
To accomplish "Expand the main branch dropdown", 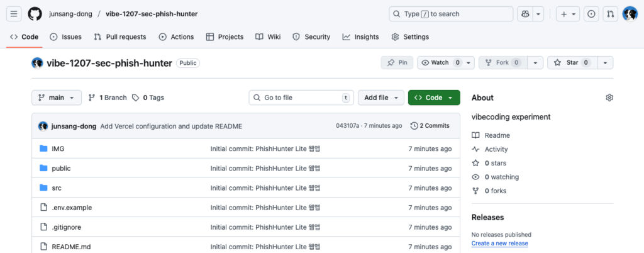I will [57, 98].
